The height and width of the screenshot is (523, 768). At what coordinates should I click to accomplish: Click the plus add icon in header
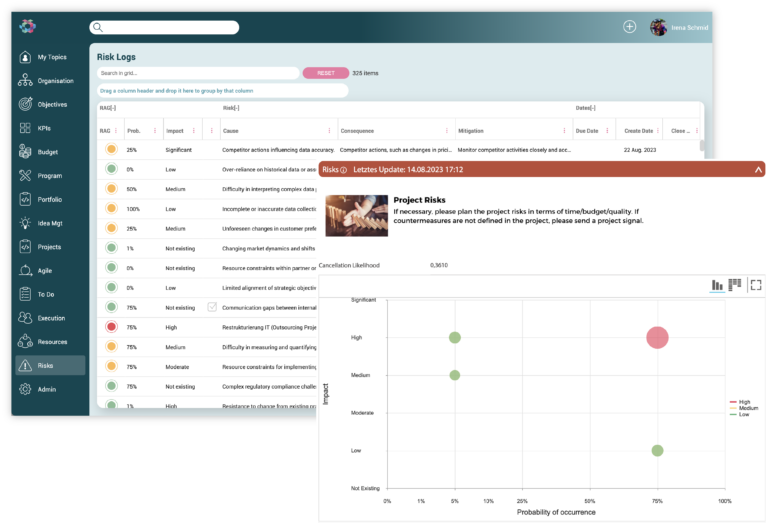tap(629, 27)
